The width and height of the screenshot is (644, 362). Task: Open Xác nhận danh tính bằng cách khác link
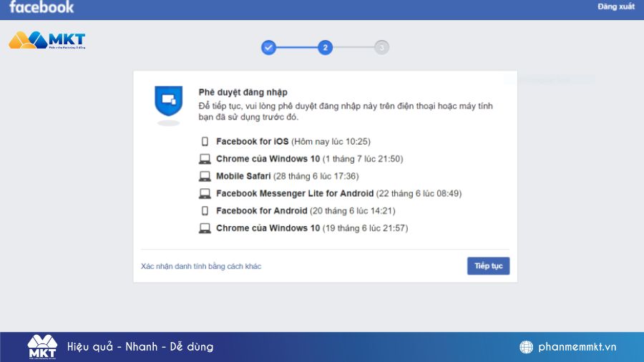(201, 266)
